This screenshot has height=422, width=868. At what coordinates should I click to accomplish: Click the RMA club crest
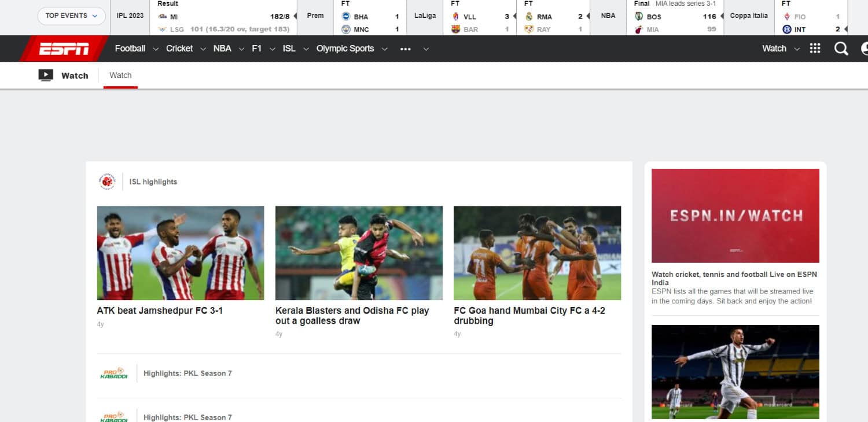pos(529,17)
